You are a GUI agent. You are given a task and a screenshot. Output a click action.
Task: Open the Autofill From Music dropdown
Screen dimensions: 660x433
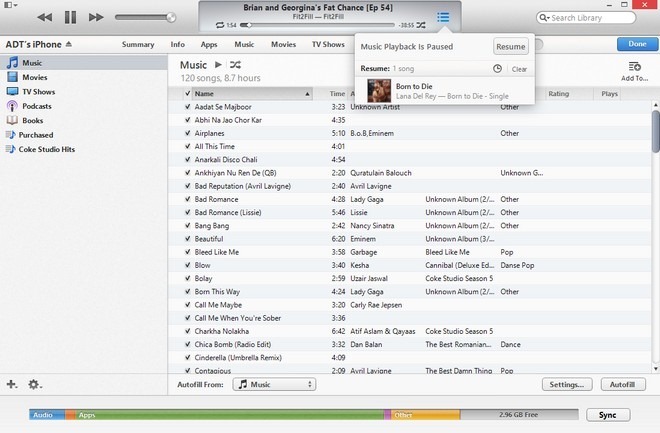tap(274, 384)
